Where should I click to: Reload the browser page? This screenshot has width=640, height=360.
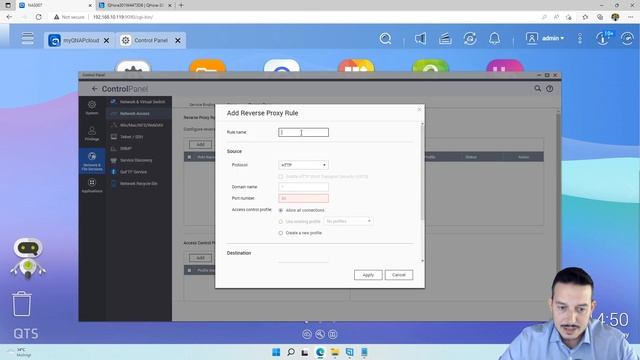[x=38, y=17]
